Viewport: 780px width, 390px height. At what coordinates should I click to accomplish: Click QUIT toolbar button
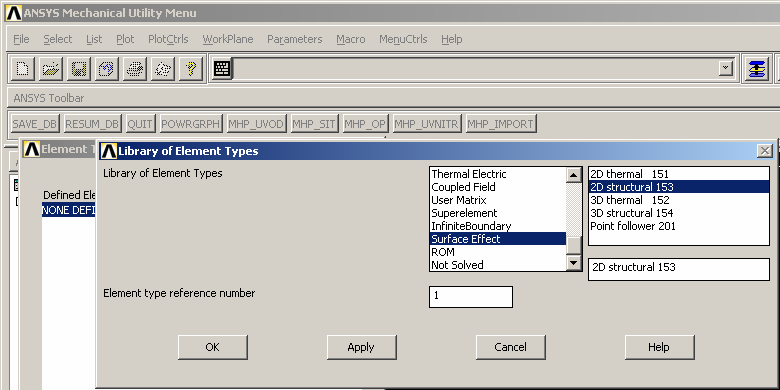tap(140, 124)
